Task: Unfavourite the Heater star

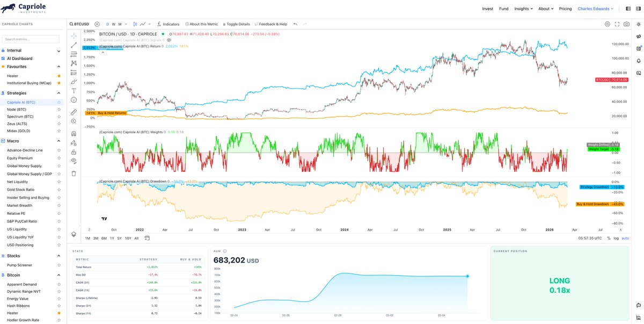Action: click(59, 76)
